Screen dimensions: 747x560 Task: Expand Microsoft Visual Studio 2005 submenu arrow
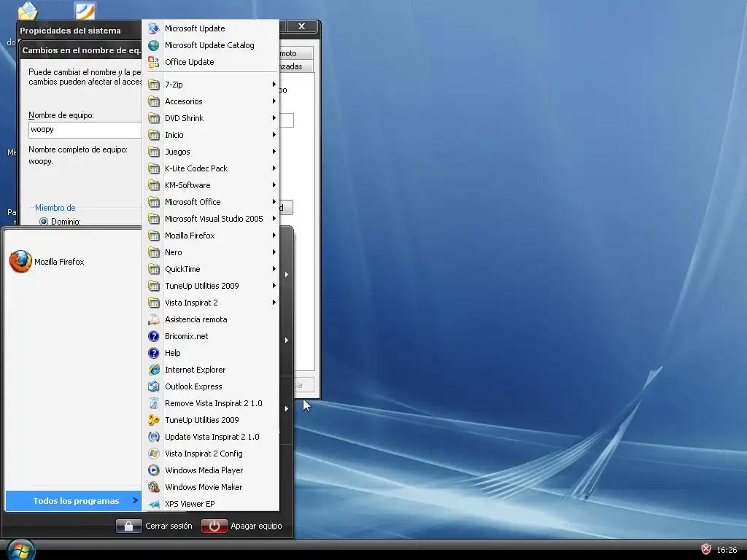[x=274, y=219]
